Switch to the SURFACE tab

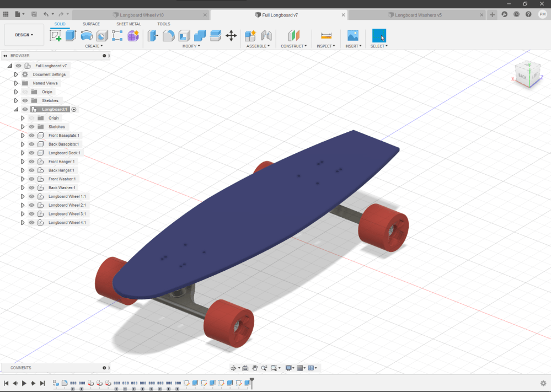point(91,24)
